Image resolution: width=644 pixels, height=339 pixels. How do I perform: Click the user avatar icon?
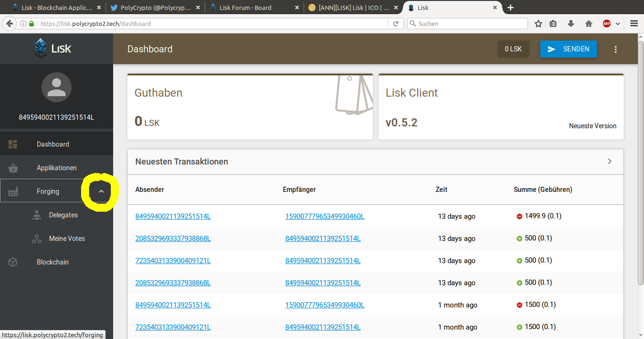pyautogui.click(x=57, y=87)
